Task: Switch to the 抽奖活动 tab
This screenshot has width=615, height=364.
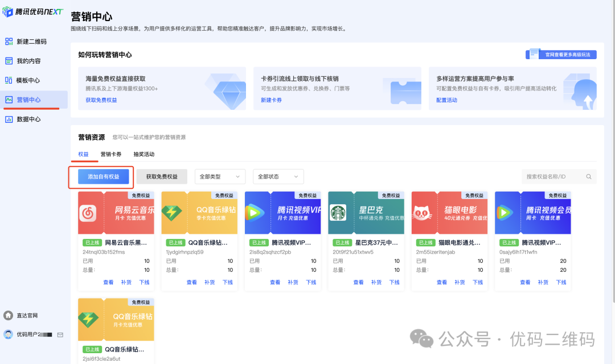Action: point(144,154)
